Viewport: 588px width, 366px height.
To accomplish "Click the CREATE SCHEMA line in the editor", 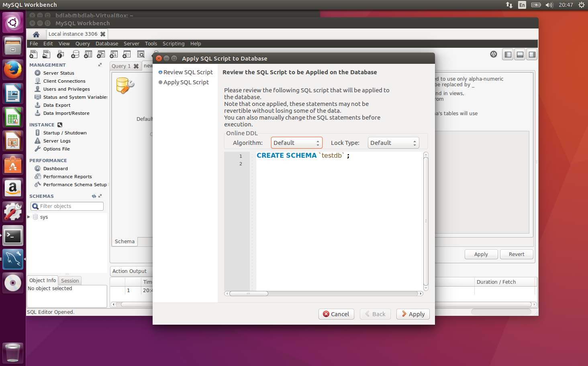I will pyautogui.click(x=303, y=156).
